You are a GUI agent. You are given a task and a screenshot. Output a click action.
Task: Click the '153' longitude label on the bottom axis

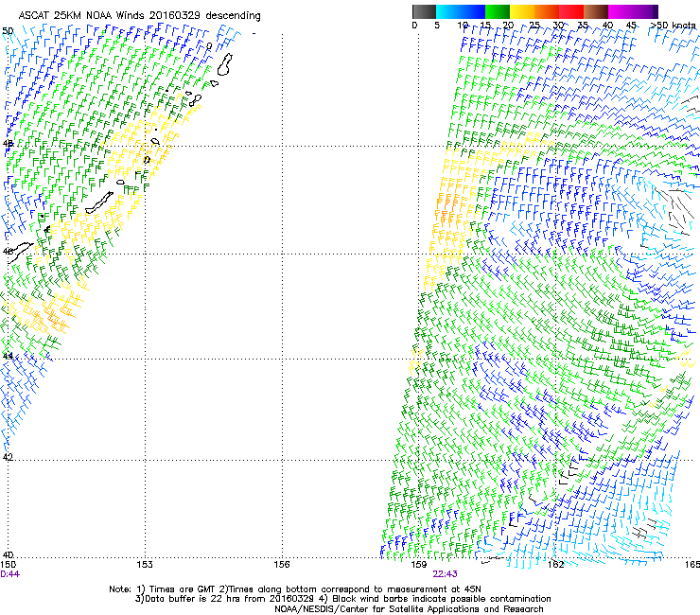pos(145,565)
